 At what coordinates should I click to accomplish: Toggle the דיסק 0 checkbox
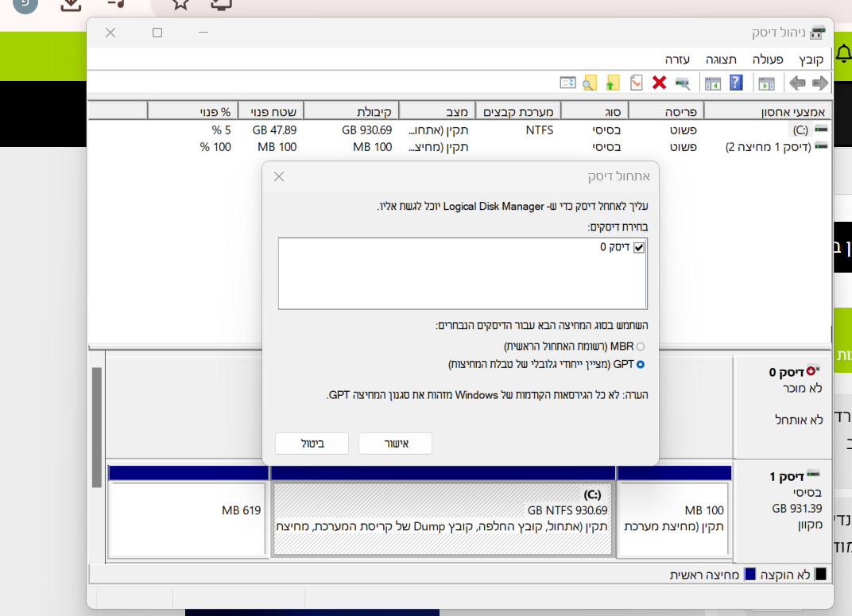point(639,248)
